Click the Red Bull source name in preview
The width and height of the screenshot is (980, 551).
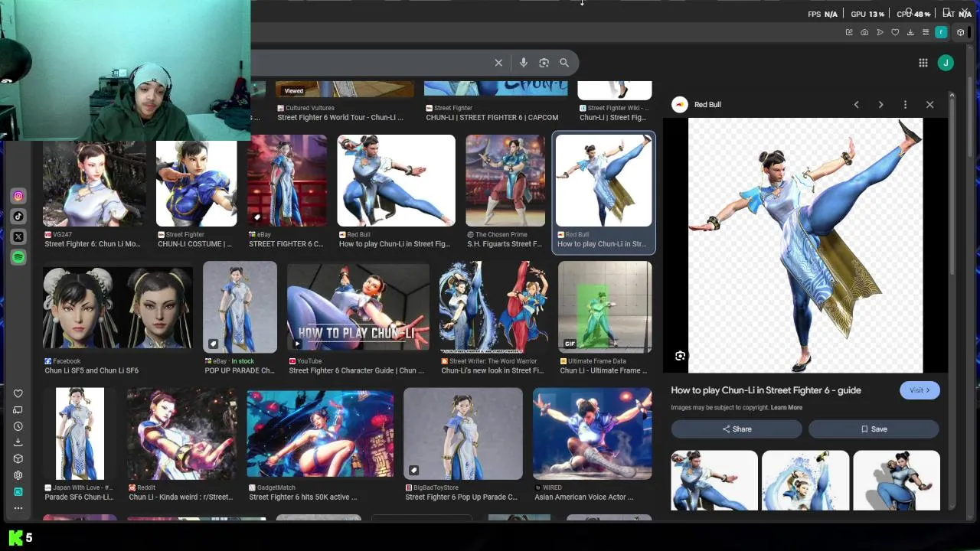[x=707, y=105]
